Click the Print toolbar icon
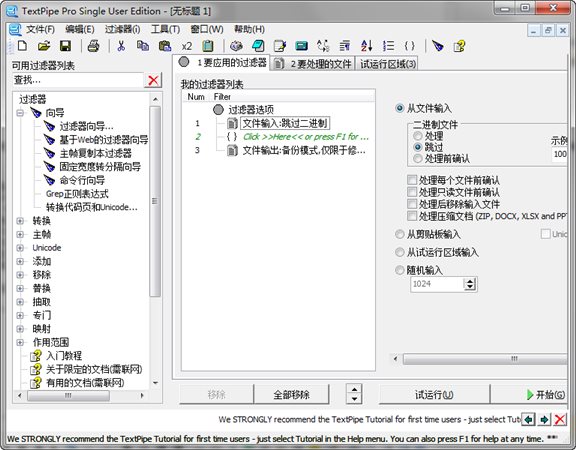 pyautogui.click(x=93, y=46)
